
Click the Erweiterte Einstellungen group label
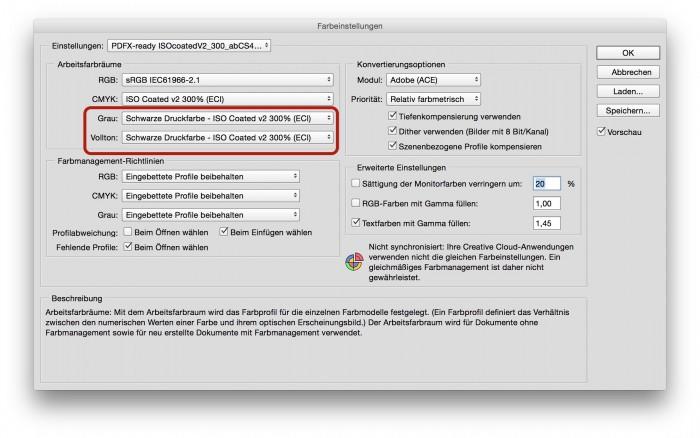click(x=401, y=167)
